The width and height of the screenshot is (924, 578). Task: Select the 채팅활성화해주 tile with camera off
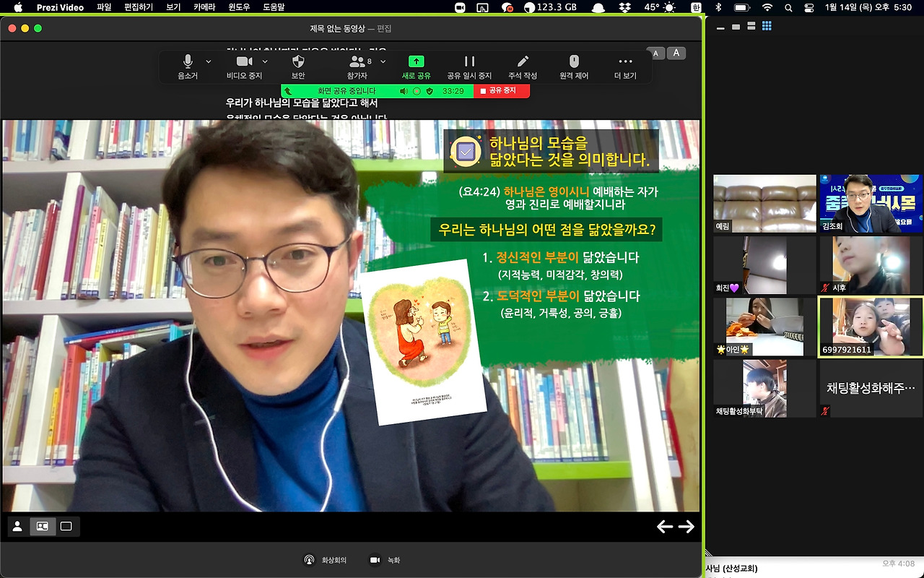click(871, 388)
